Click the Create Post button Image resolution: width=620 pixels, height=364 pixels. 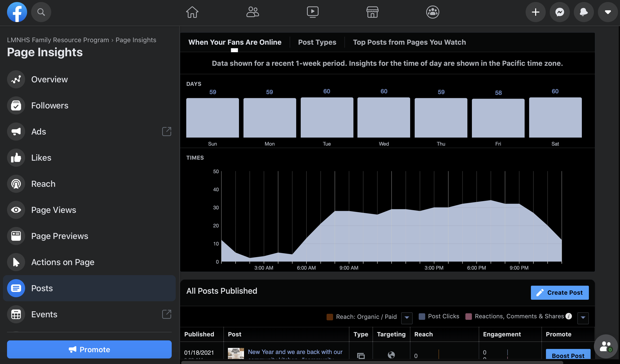(x=560, y=293)
